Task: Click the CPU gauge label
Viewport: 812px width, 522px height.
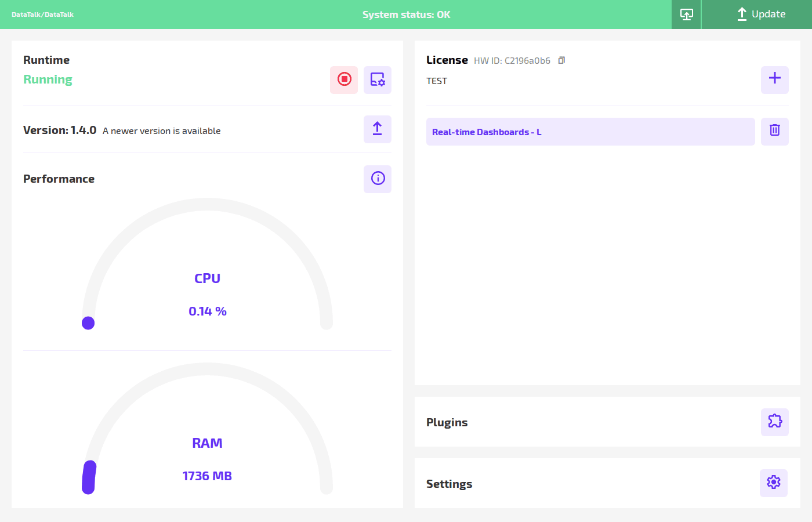Action: [x=207, y=278]
